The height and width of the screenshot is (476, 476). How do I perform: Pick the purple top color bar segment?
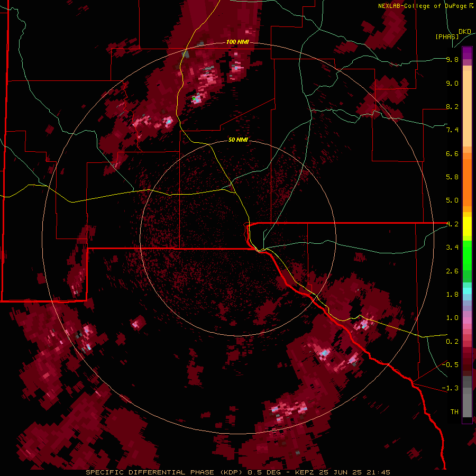467,53
